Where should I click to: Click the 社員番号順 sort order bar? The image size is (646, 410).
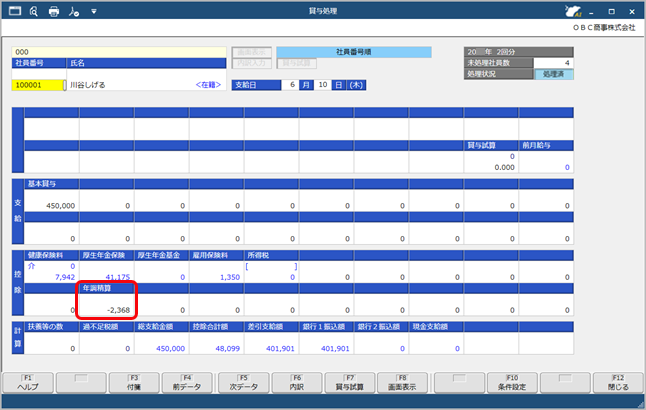pos(354,52)
